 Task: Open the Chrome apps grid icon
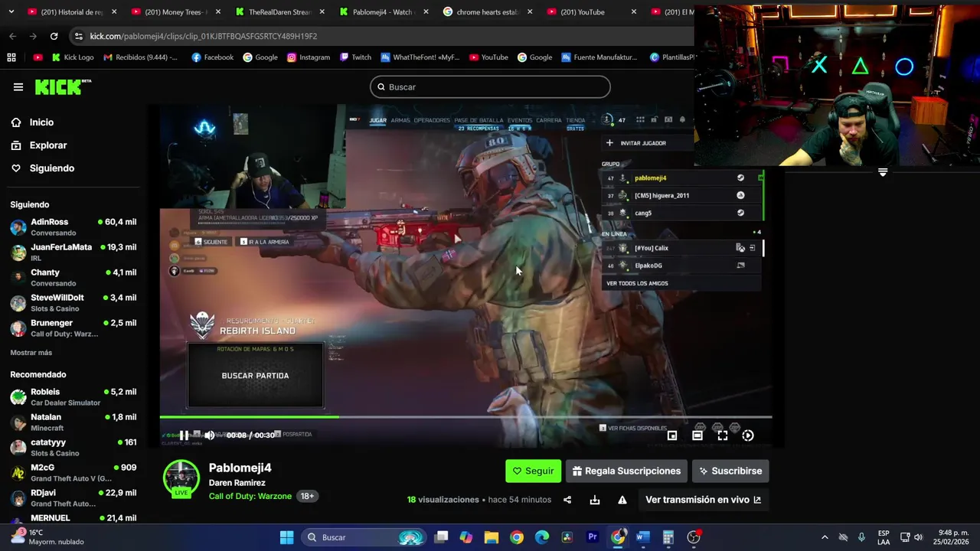click(x=11, y=57)
